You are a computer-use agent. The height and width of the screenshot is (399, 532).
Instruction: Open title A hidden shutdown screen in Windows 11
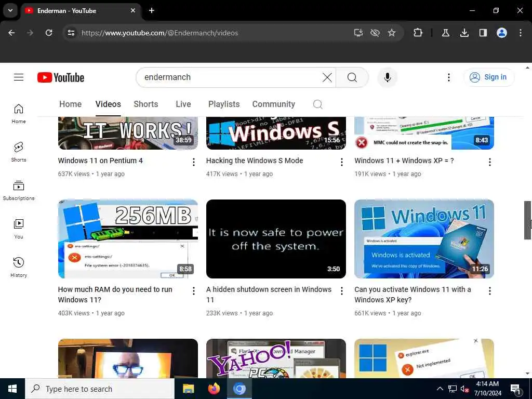pos(269,295)
